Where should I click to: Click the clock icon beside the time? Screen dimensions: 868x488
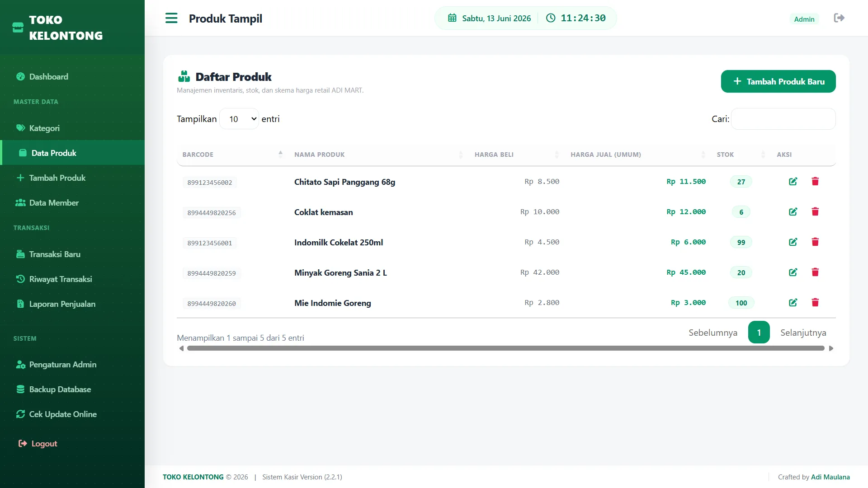[551, 18]
